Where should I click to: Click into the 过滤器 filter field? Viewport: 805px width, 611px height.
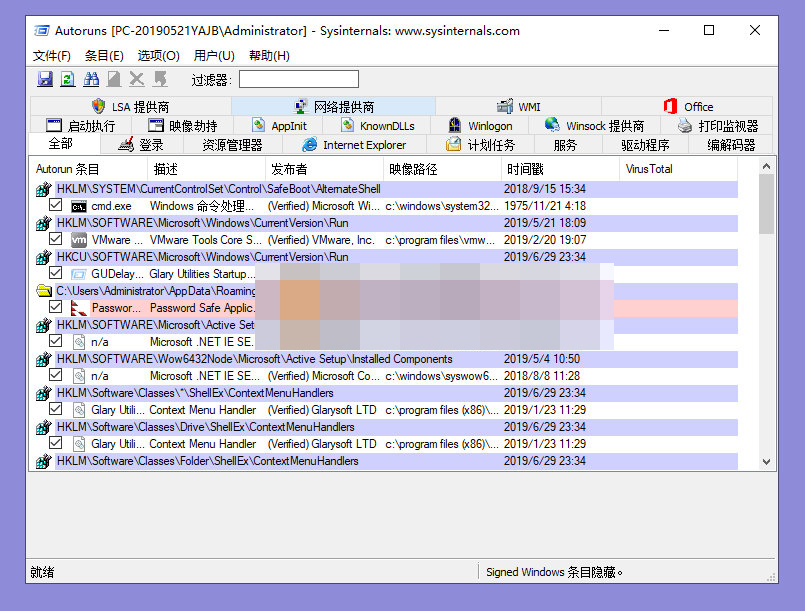coord(298,79)
